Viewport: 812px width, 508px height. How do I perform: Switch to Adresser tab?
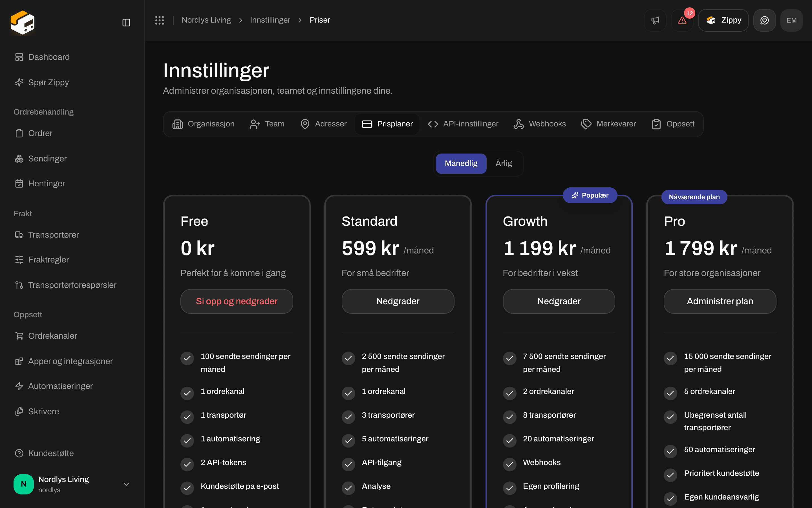click(x=323, y=124)
